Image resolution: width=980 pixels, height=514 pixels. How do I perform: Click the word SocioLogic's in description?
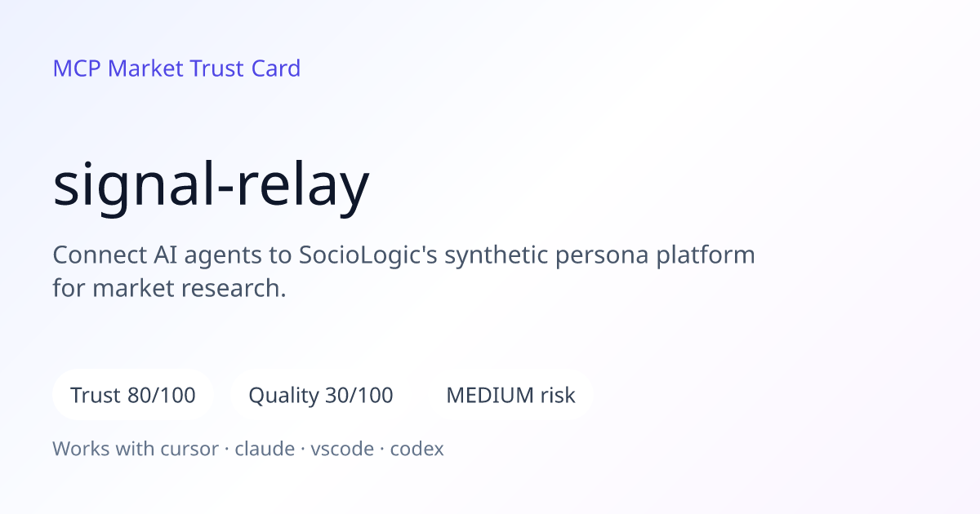point(368,255)
